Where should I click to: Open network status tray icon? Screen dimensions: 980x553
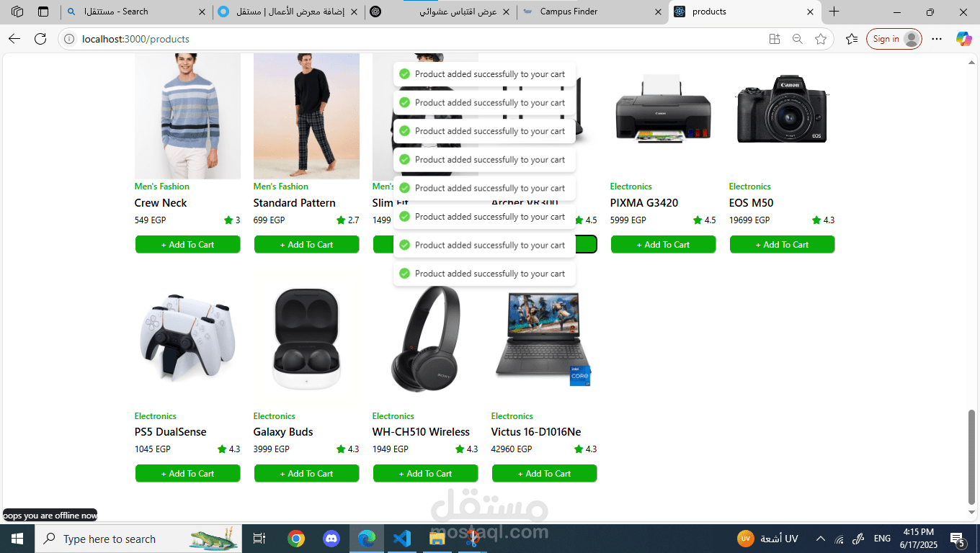pyautogui.click(x=839, y=539)
